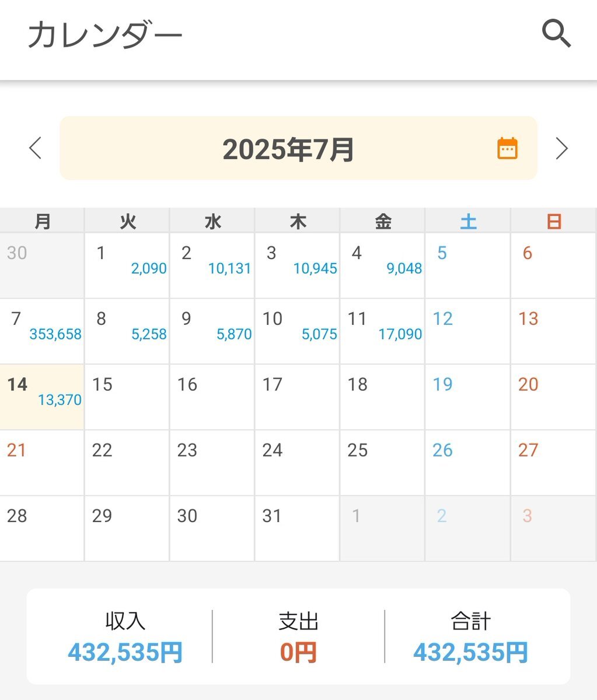The width and height of the screenshot is (597, 700).
Task: Select Saturday July 19
Action: tap(468, 397)
